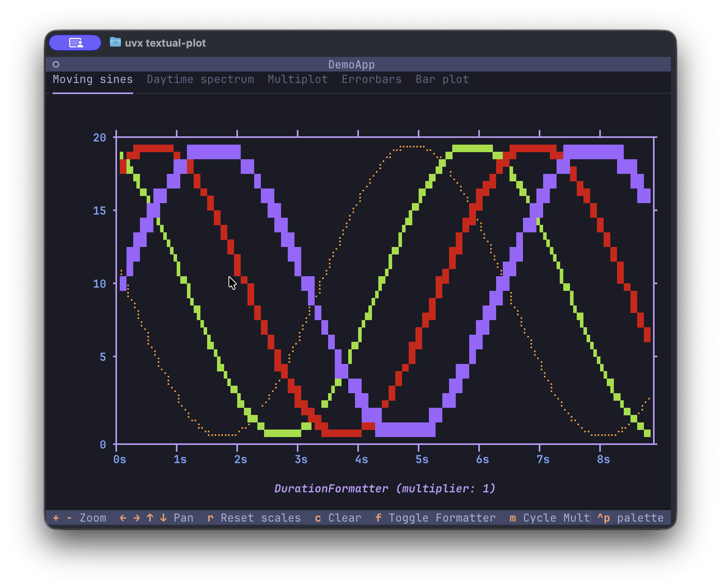Click the home folder icon beside uvx textual-plot
721x588 pixels.
[x=115, y=43]
